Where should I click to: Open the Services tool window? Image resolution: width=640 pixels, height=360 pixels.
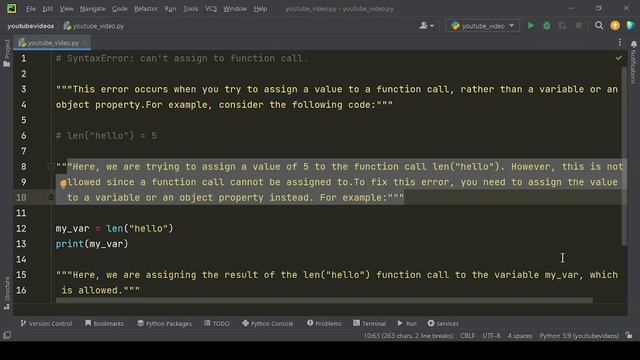[x=443, y=323]
